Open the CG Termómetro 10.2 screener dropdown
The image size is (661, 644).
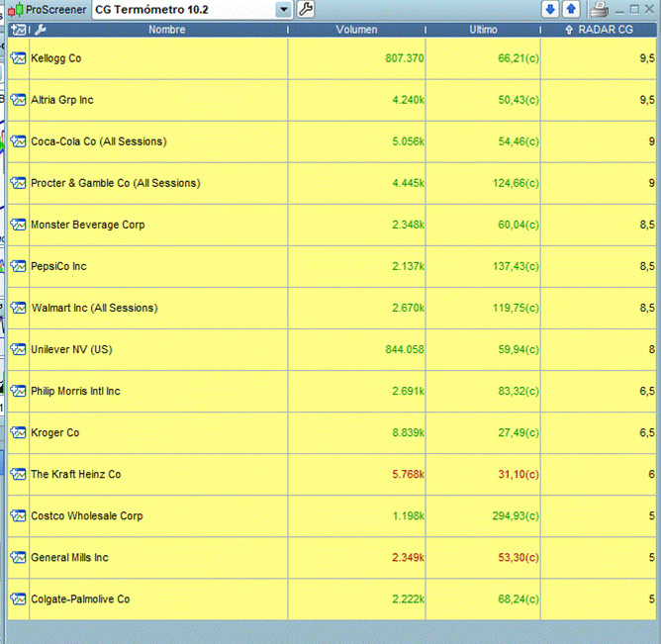pyautogui.click(x=284, y=10)
